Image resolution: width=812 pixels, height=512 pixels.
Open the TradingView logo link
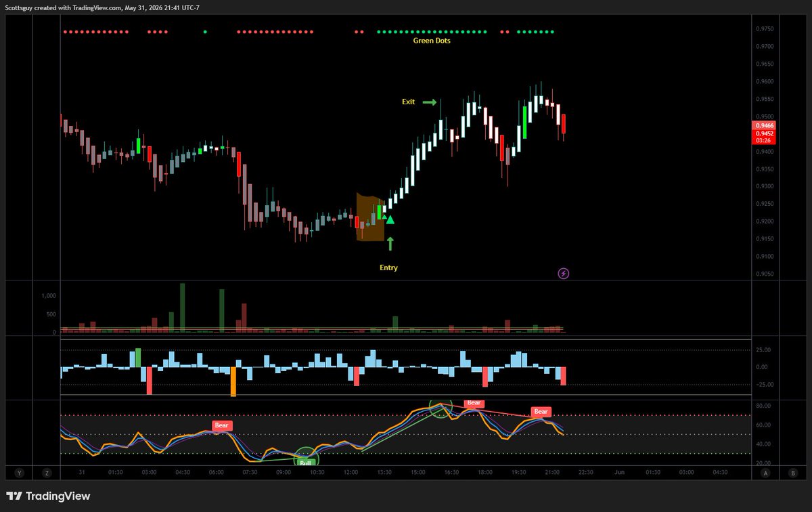tap(48, 496)
